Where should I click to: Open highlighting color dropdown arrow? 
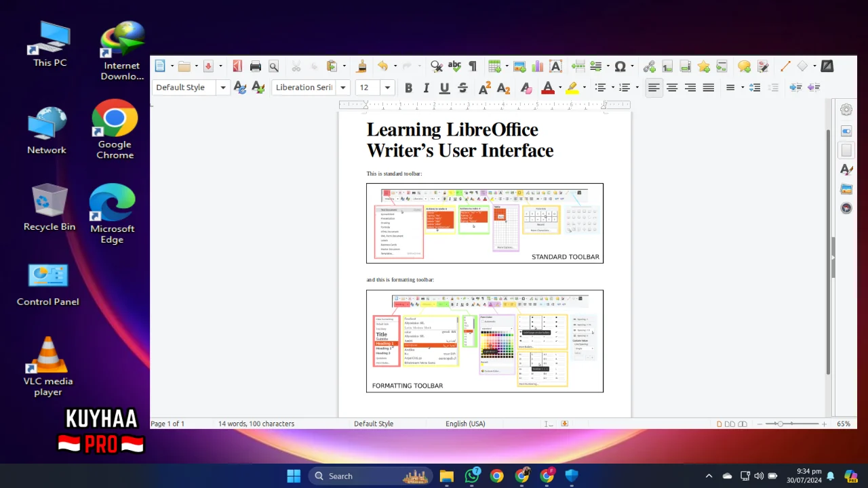click(x=583, y=87)
